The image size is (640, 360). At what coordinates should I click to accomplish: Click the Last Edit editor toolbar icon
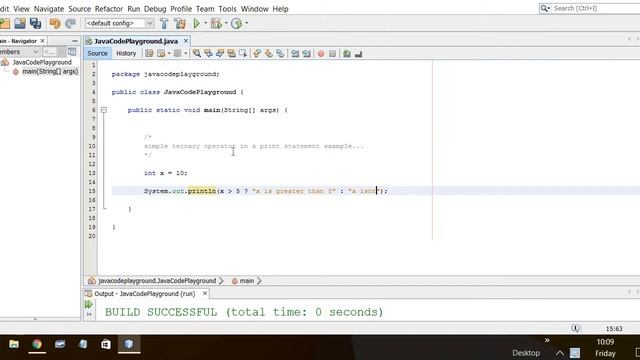point(149,53)
